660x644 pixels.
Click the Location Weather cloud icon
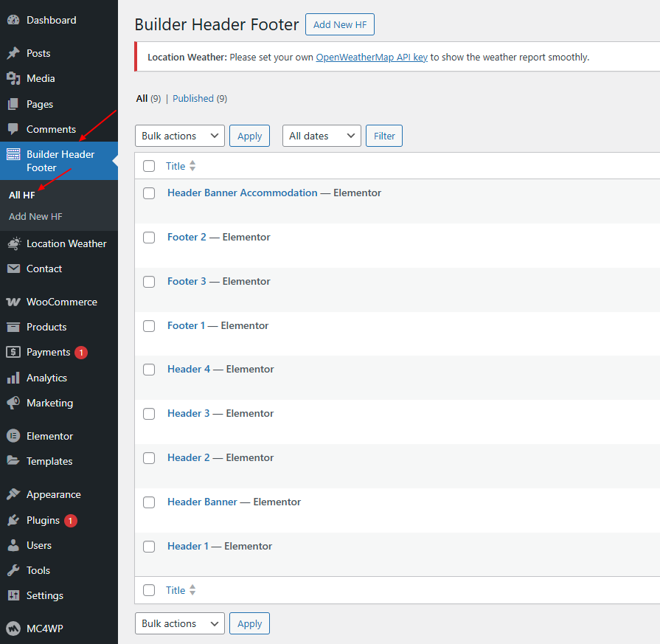tap(13, 243)
